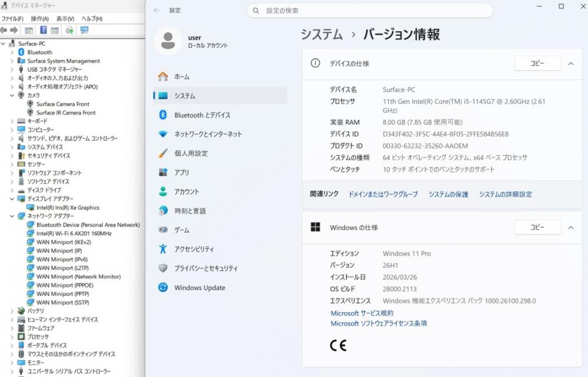This screenshot has height=377, width=588.
Task: Open アクセシビリティ settings
Action: (220, 249)
